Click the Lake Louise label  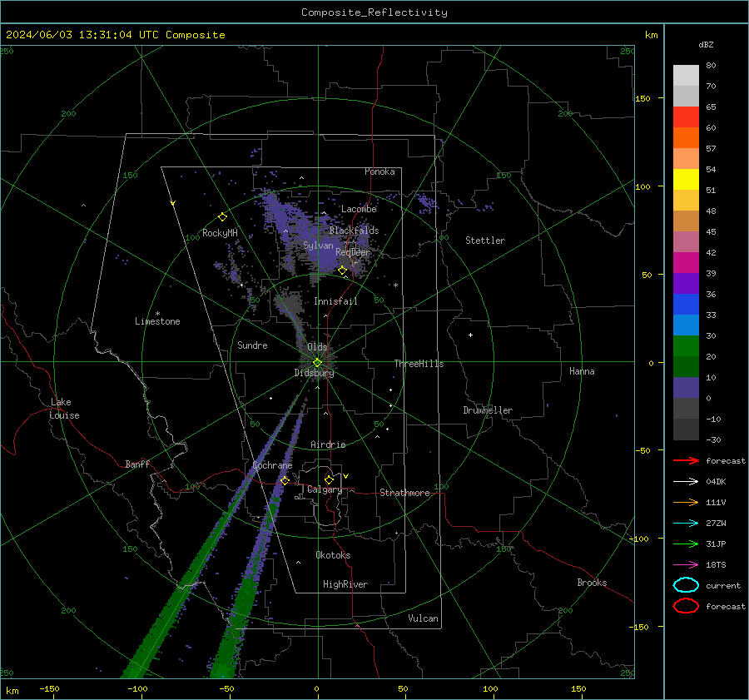tap(64, 409)
